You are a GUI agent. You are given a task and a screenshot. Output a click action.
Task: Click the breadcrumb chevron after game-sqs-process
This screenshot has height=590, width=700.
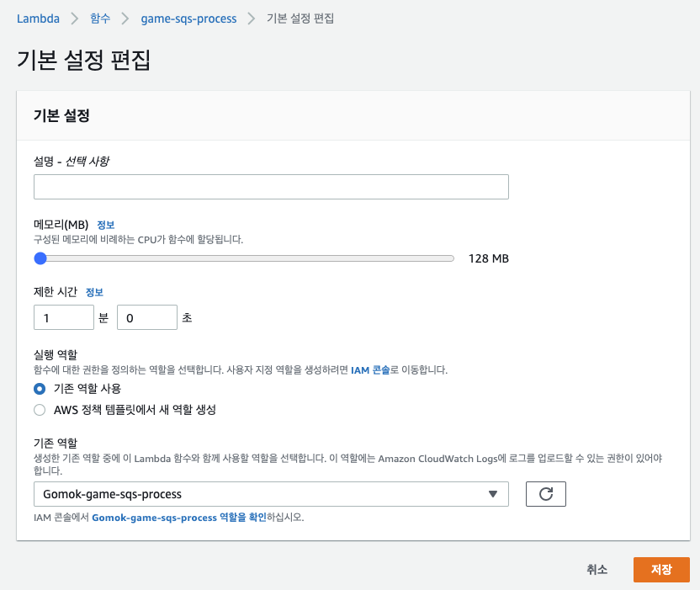point(252,19)
